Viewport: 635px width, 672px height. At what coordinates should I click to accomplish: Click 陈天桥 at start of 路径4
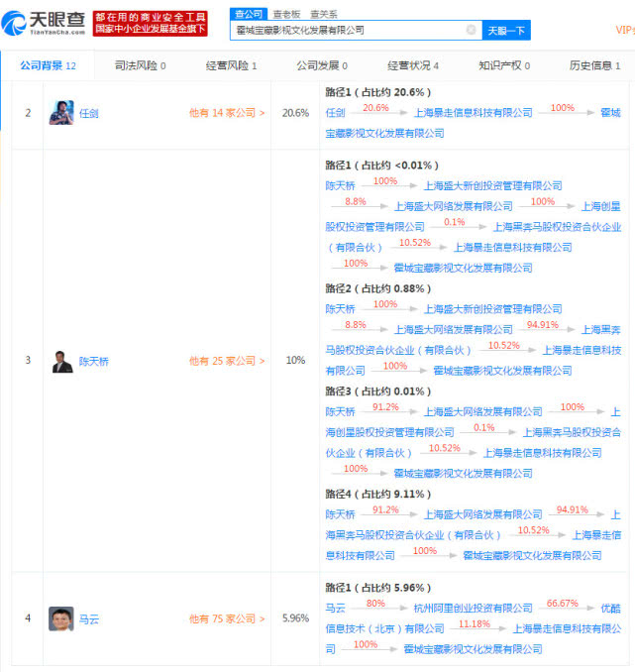340,514
